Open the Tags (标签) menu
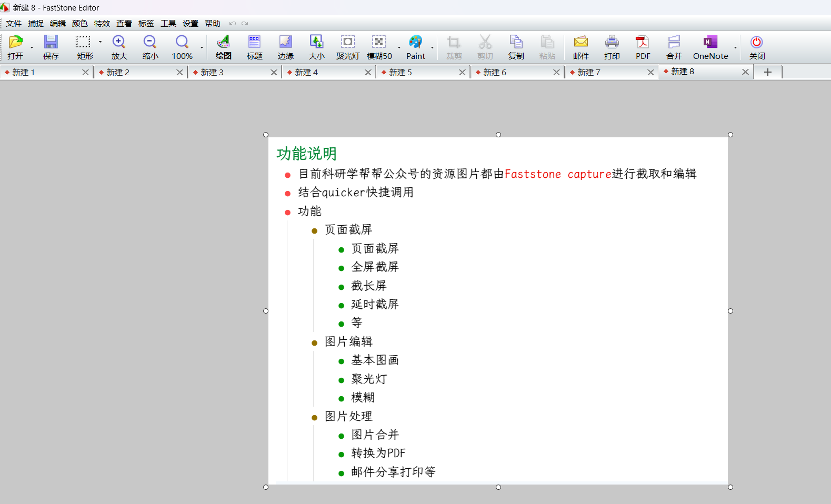Image resolution: width=831 pixels, height=504 pixels. tap(146, 24)
